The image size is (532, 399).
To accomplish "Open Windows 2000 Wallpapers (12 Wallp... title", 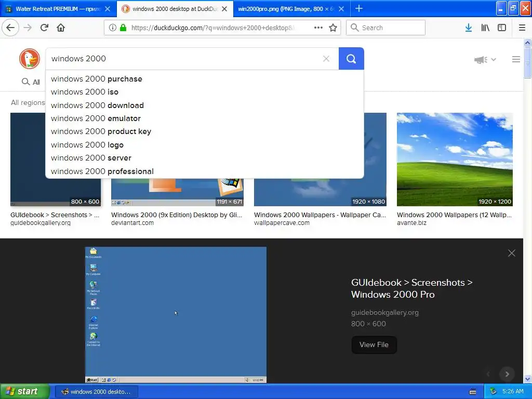I will 454,215.
